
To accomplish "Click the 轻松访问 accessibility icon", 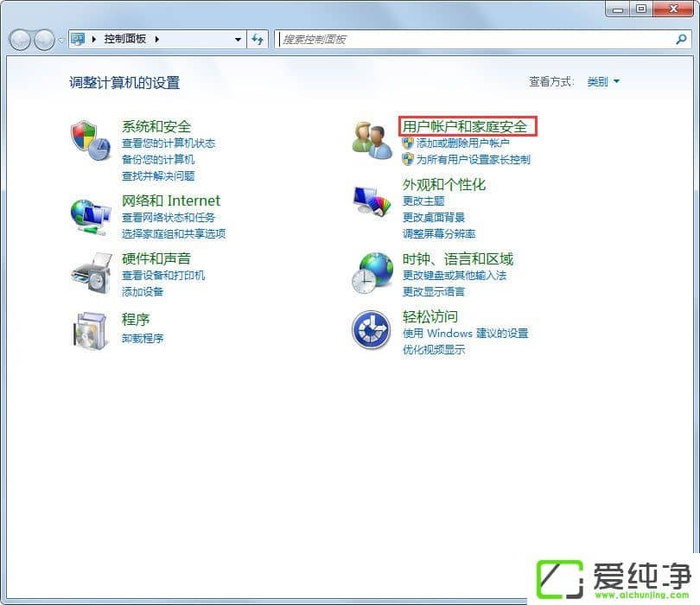I will click(371, 332).
